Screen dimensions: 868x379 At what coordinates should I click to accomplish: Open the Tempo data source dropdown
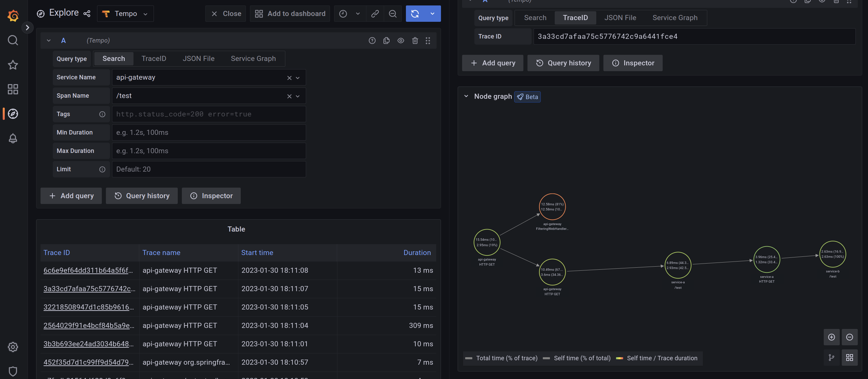click(125, 14)
